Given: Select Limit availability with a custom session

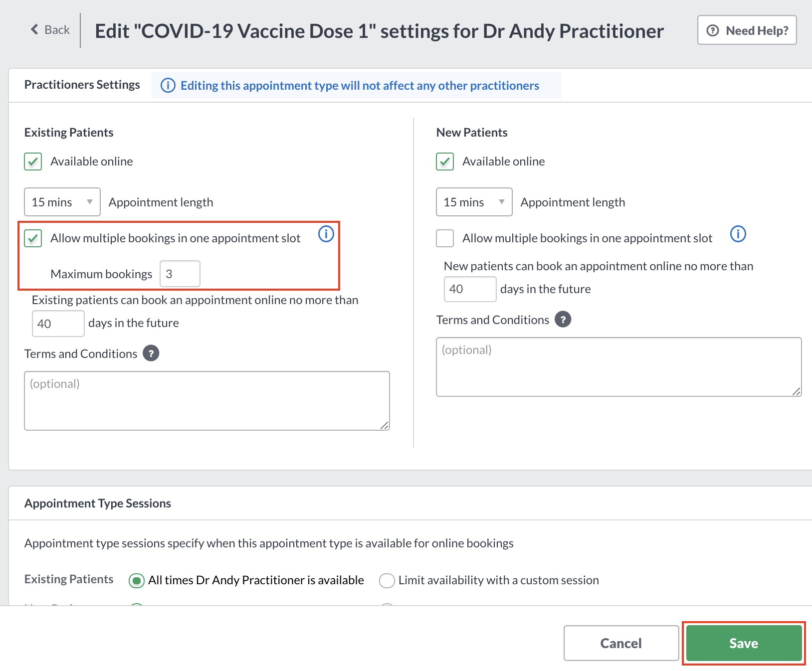Looking at the screenshot, I should click(x=387, y=580).
